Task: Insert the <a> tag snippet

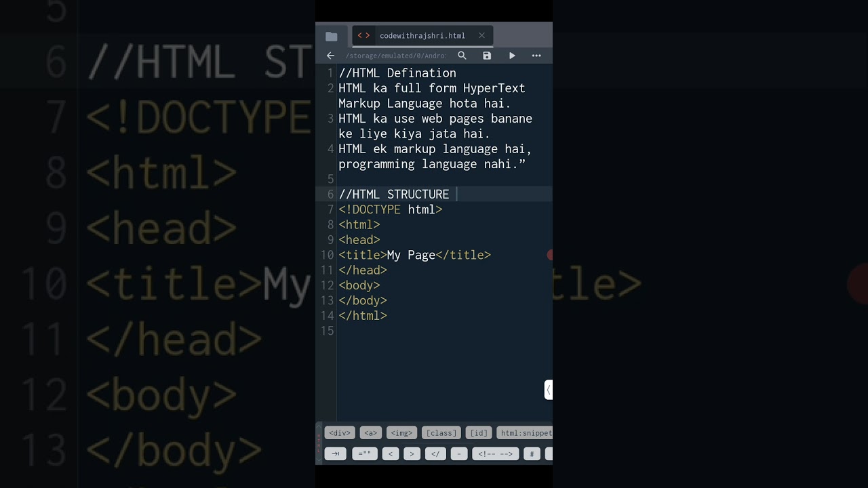Action: (x=370, y=433)
